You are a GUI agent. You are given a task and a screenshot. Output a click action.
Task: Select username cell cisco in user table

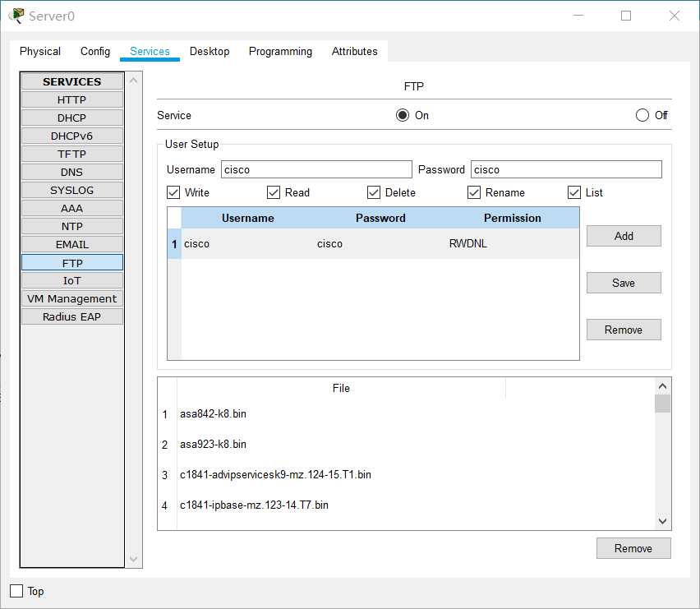click(248, 244)
